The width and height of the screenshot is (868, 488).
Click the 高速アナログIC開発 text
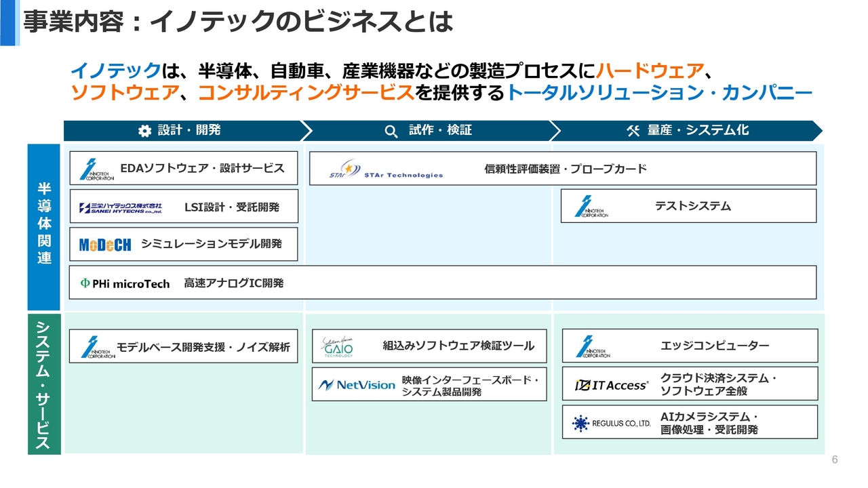(x=233, y=283)
